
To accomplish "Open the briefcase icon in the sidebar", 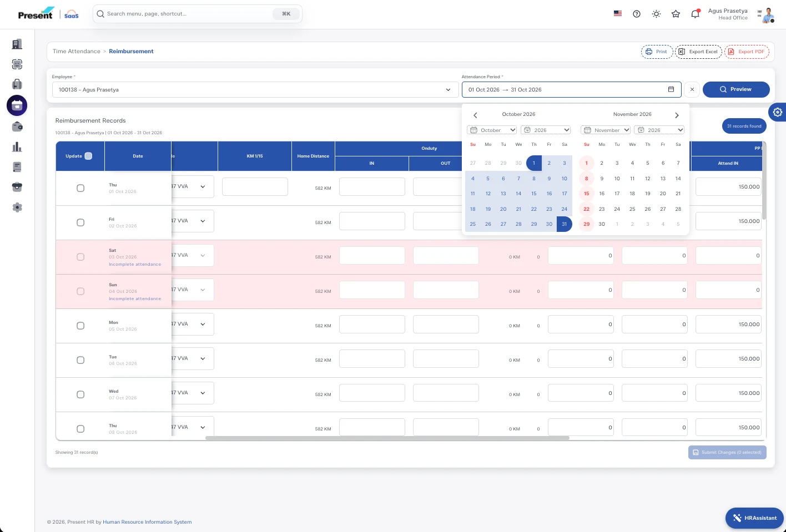I will [17, 187].
